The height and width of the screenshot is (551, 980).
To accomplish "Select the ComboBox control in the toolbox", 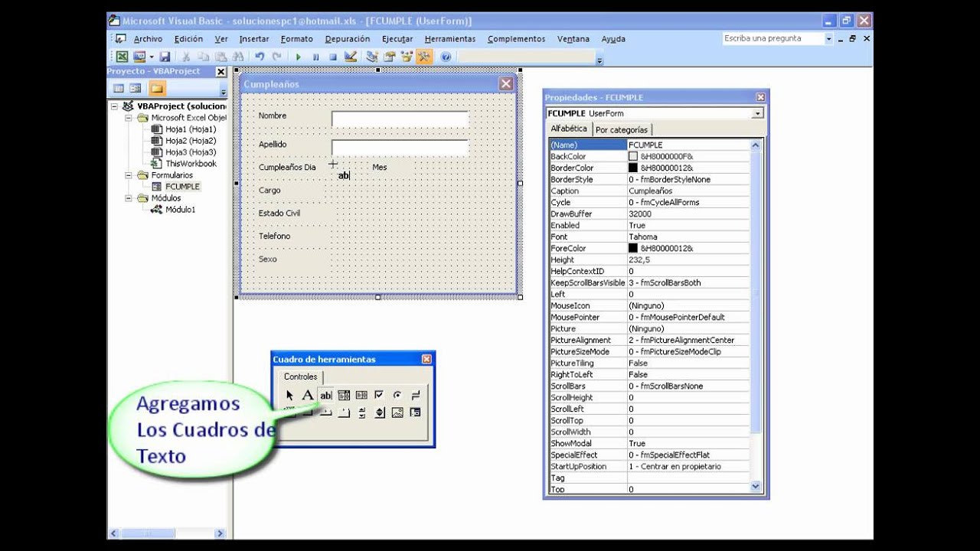I will pos(344,395).
